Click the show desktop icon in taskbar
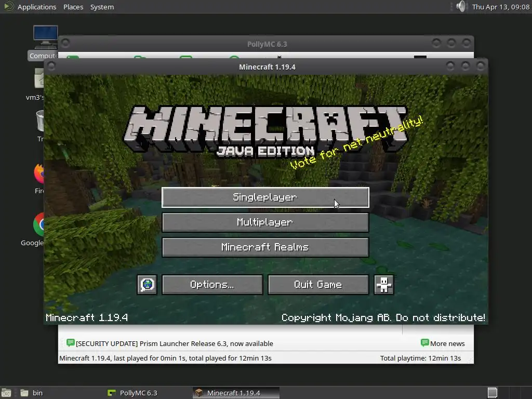 click(6, 393)
